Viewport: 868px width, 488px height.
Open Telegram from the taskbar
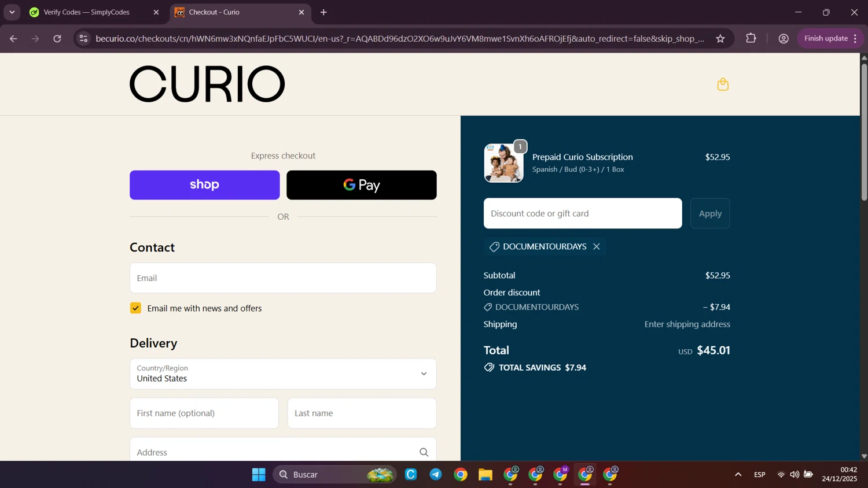tap(436, 475)
